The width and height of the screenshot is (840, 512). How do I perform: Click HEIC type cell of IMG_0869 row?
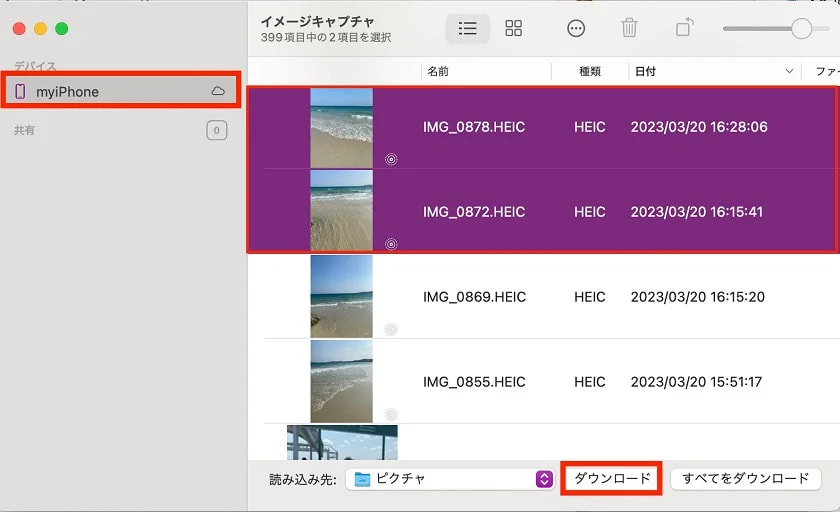tap(590, 297)
